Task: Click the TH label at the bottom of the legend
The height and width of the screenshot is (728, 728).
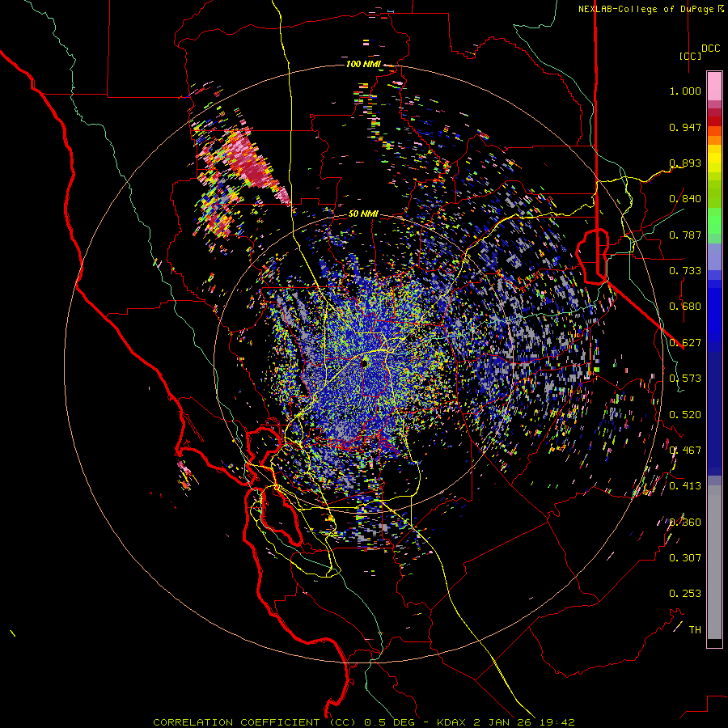Action: [695, 630]
